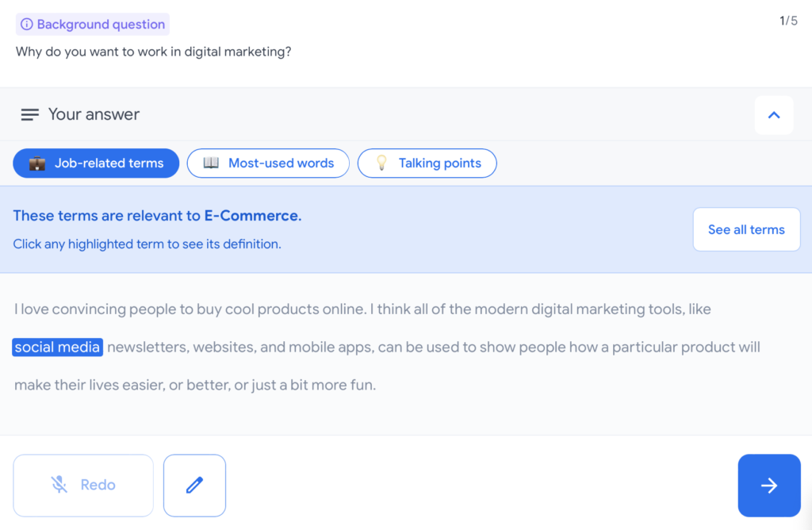812x530 pixels.
Task: Redo the recorded answer
Action: coord(83,486)
